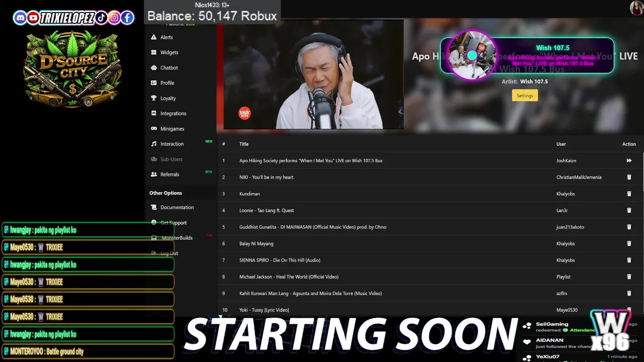Open the song request Settings button

(x=525, y=96)
